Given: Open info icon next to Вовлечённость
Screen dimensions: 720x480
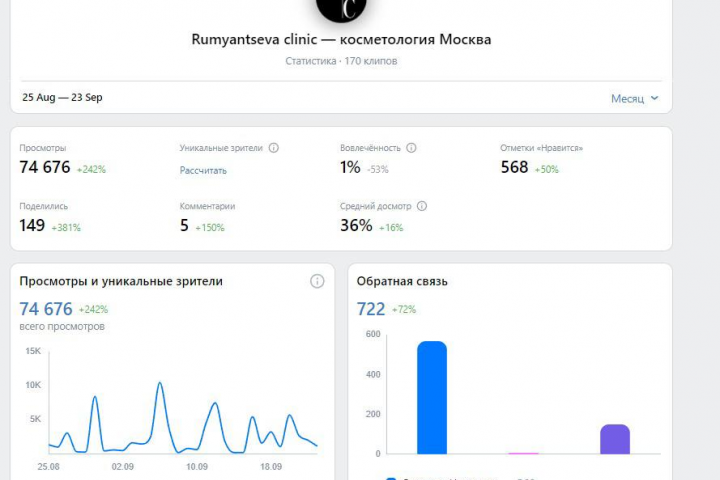Looking at the screenshot, I should click(x=411, y=148).
